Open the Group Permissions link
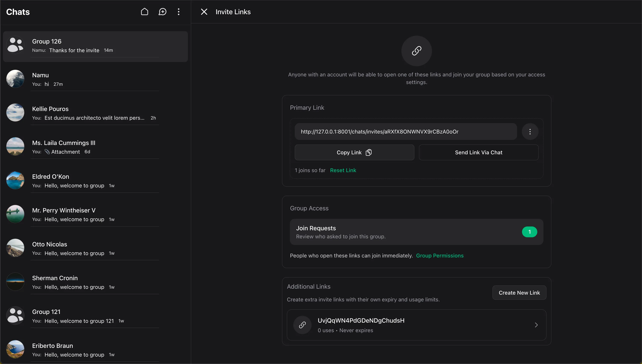The height and width of the screenshot is (364, 642). (x=440, y=256)
